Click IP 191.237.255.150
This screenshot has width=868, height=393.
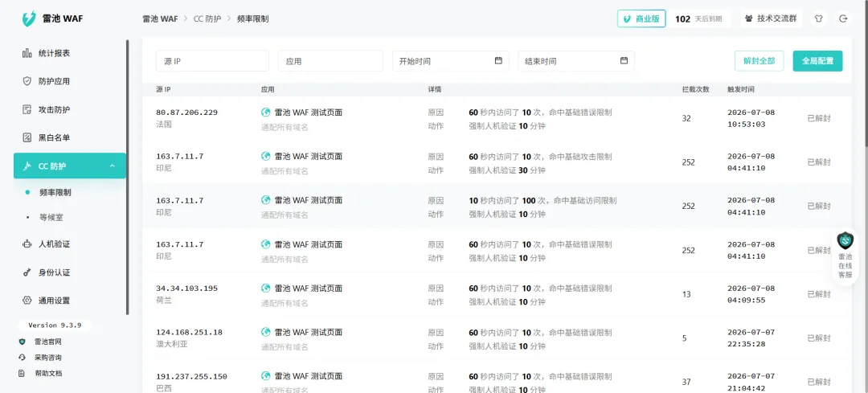(x=191, y=376)
